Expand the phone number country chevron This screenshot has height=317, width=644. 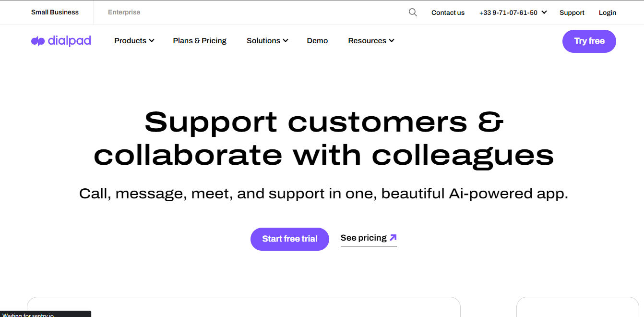pos(544,12)
